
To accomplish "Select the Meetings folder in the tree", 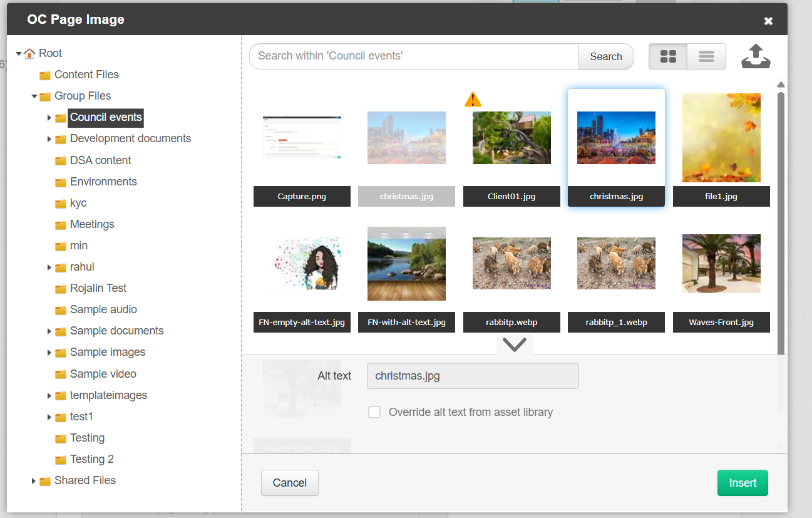I will [92, 224].
